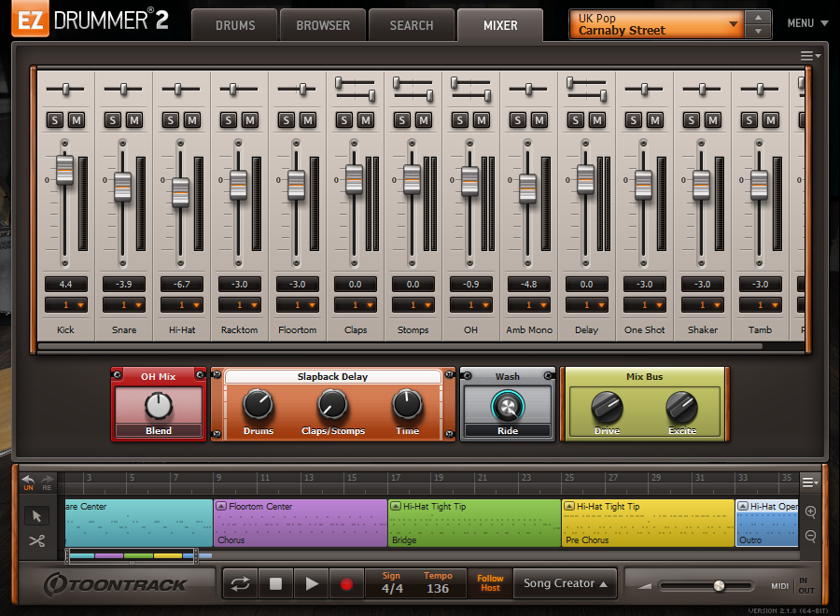Mute the OH channel

tap(482, 120)
